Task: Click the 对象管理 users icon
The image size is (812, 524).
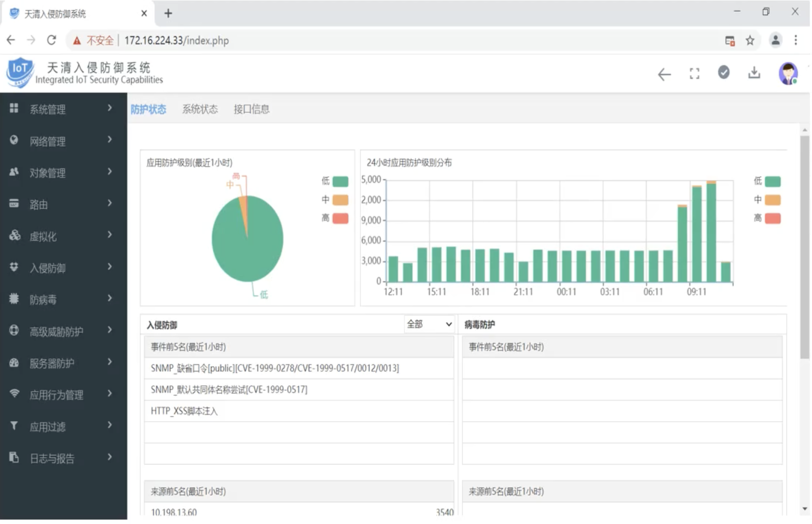Action: 14,172
